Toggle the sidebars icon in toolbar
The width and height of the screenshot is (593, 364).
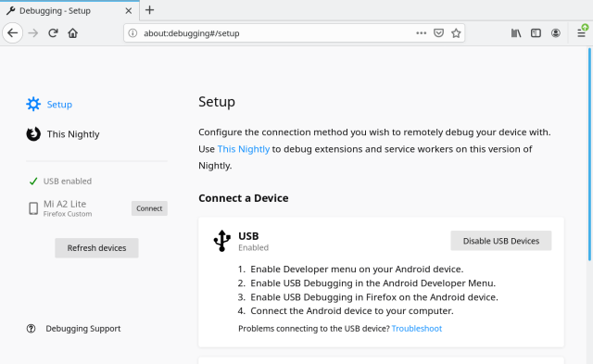point(536,33)
